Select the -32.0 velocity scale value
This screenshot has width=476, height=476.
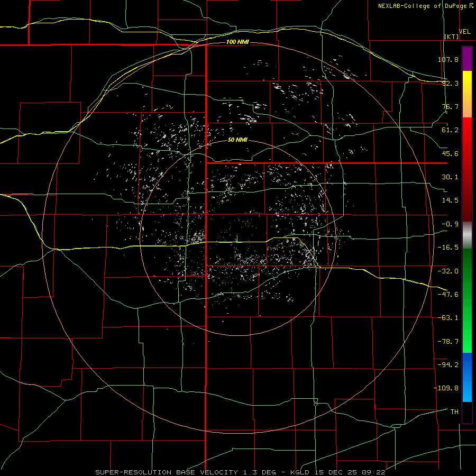pos(448,271)
